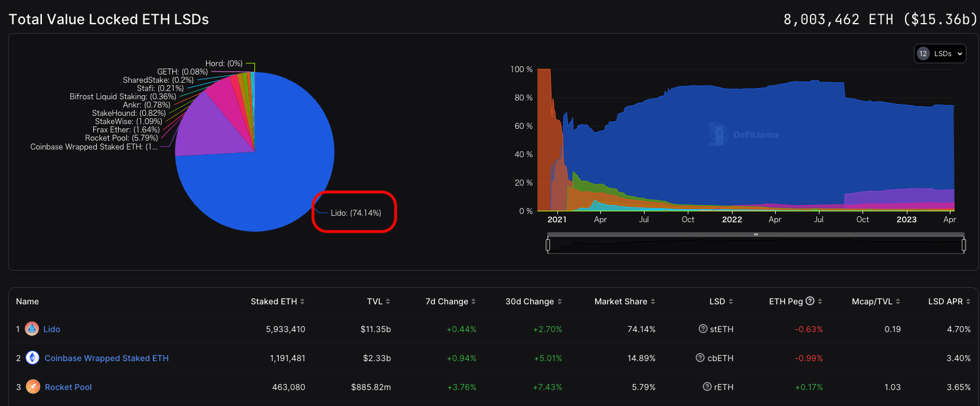Image resolution: width=980 pixels, height=406 pixels.
Task: Click Rocket Pool 30d change +7.43%
Action: (x=548, y=387)
